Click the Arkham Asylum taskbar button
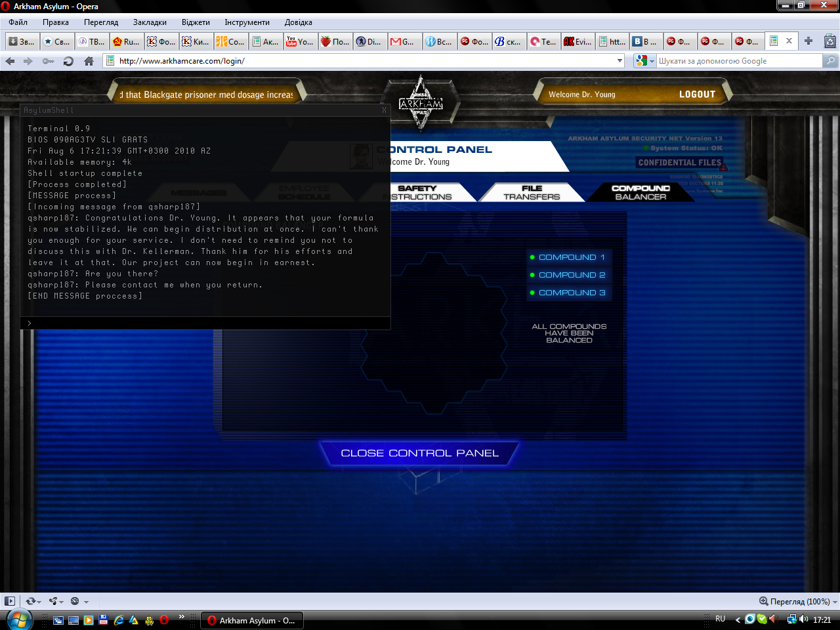The height and width of the screenshot is (630, 840). (251, 620)
